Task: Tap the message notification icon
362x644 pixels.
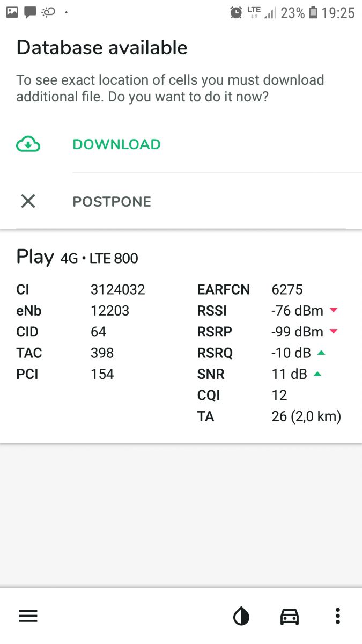Action: [30, 12]
